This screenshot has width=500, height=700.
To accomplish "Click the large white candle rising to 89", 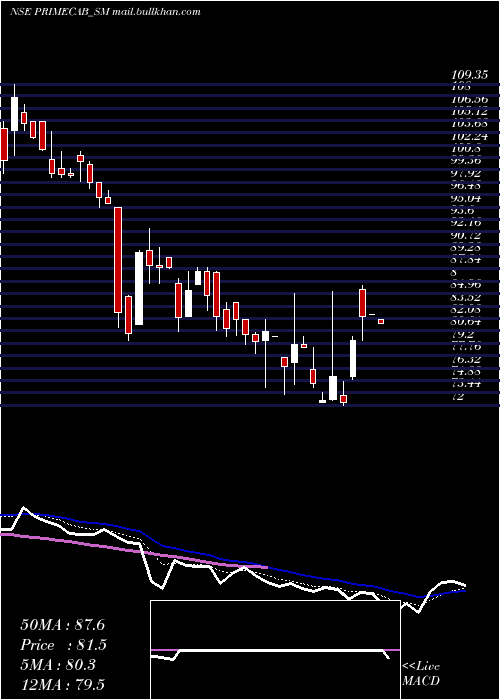I will point(139,288).
